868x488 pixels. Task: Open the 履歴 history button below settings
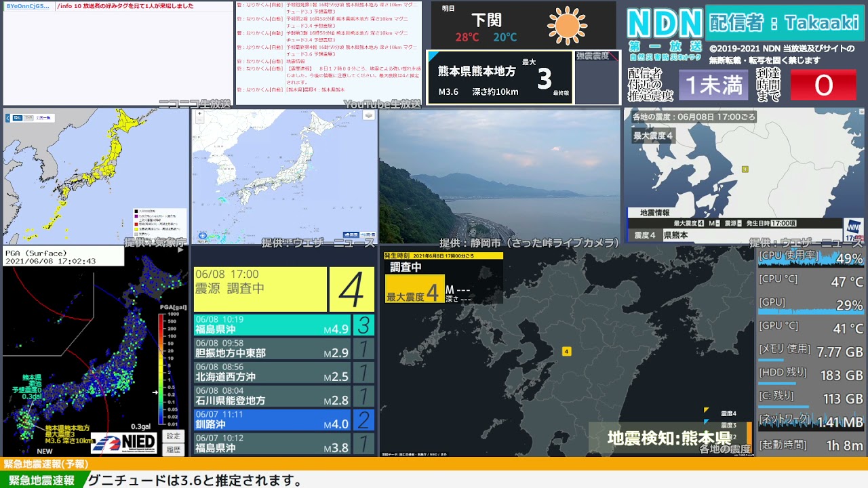[174, 449]
